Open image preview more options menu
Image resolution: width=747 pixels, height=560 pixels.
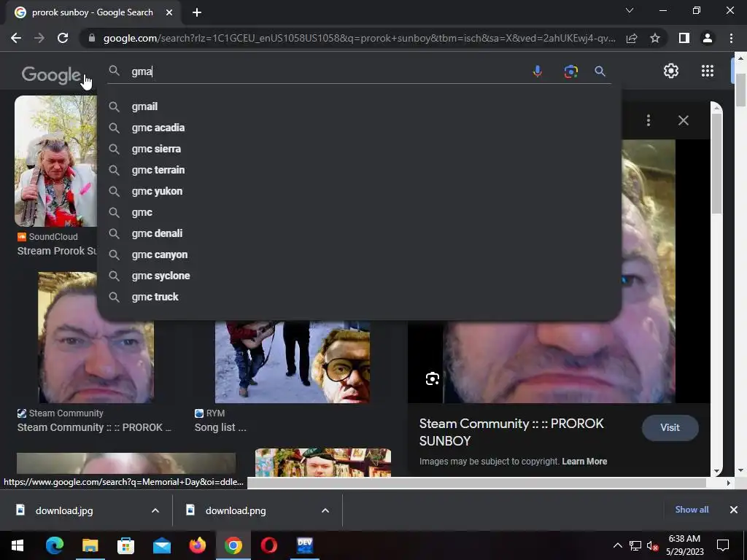coord(649,120)
